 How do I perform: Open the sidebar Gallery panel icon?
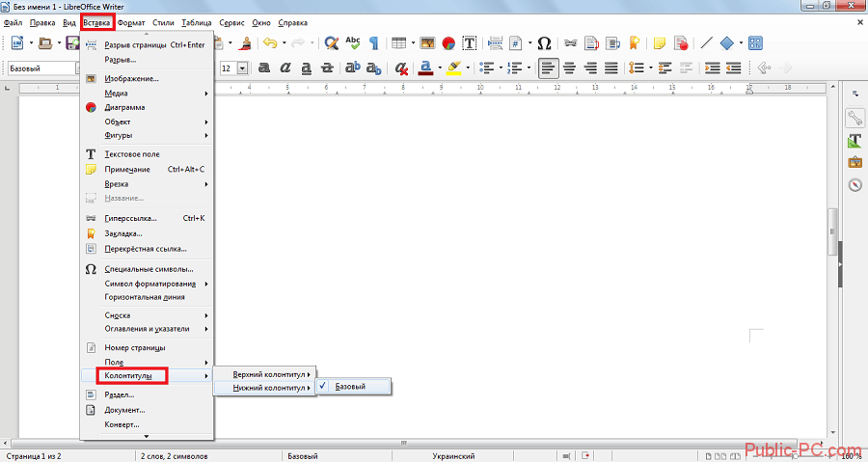point(854,162)
